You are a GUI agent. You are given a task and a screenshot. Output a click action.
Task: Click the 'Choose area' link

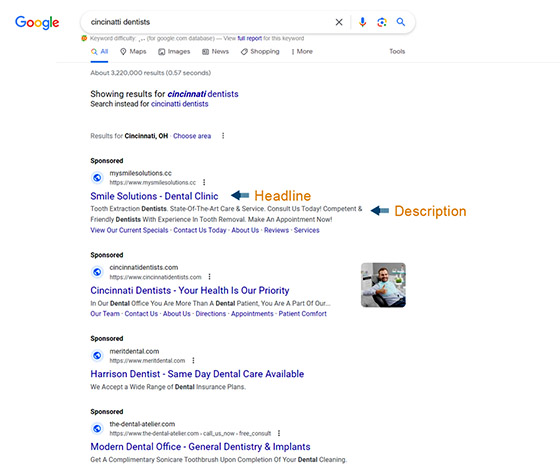coord(192,136)
